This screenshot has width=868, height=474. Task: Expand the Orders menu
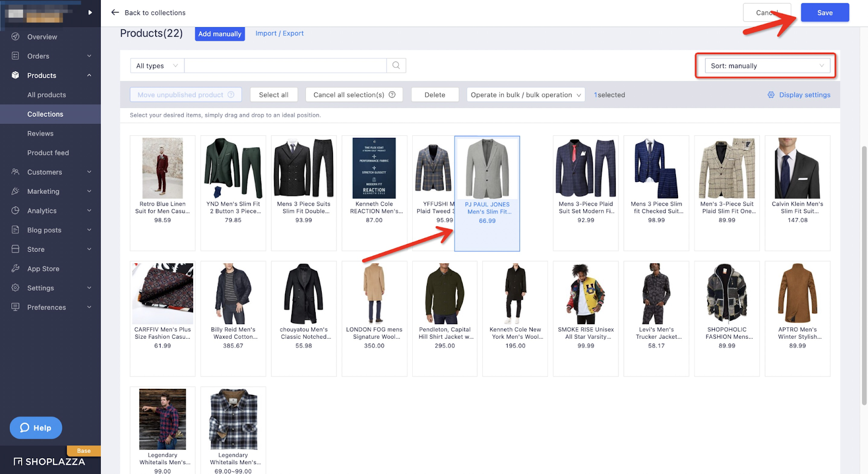coord(89,56)
